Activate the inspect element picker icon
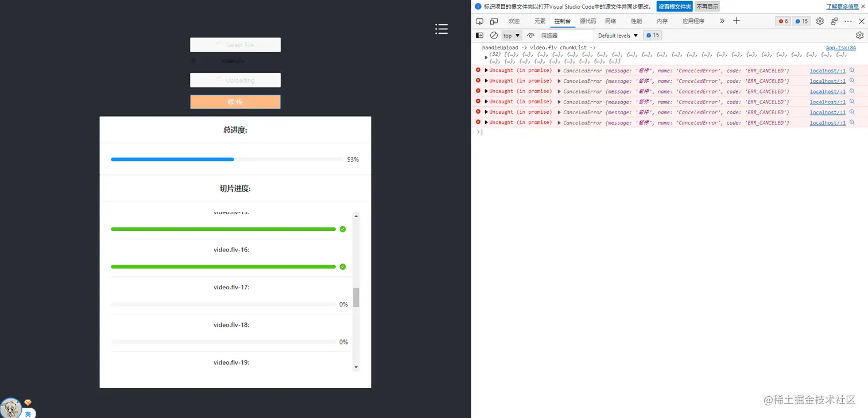 pyautogui.click(x=479, y=21)
